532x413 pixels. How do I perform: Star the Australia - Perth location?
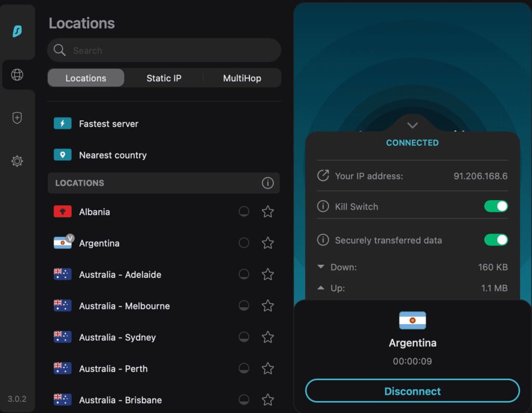click(268, 368)
